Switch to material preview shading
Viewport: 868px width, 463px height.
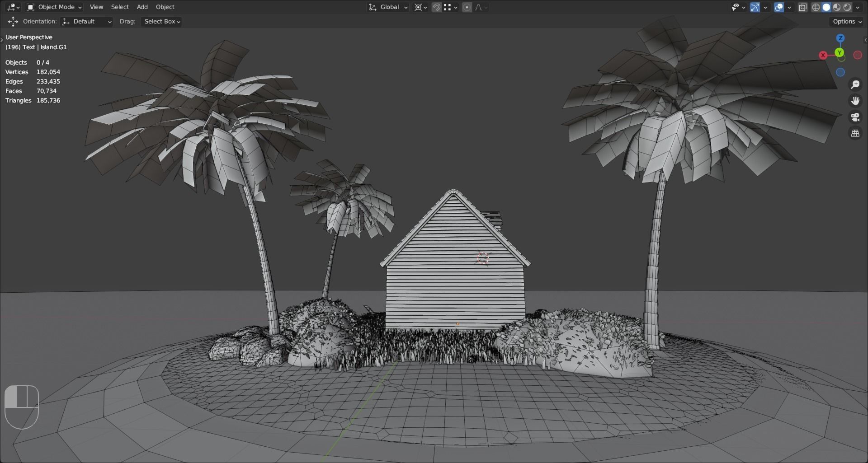836,7
